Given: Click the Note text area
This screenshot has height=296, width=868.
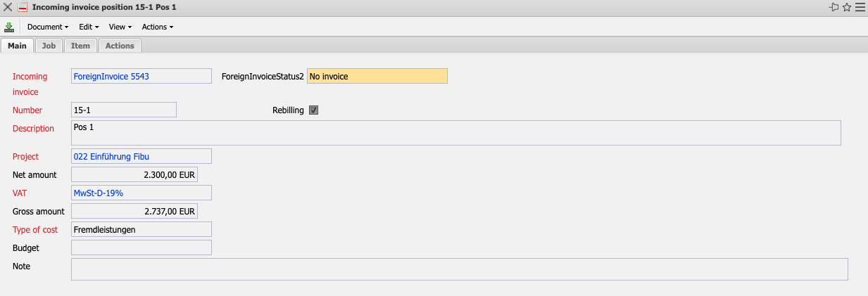Looking at the screenshot, I should click(459, 269).
